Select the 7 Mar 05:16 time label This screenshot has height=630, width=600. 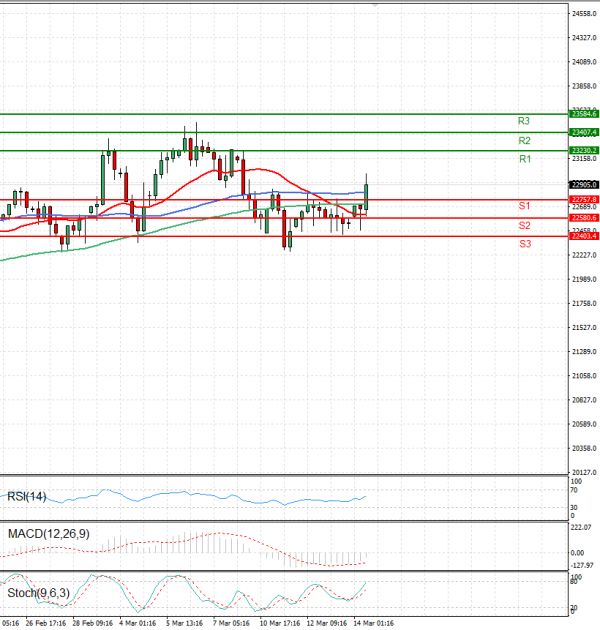pyautogui.click(x=230, y=622)
